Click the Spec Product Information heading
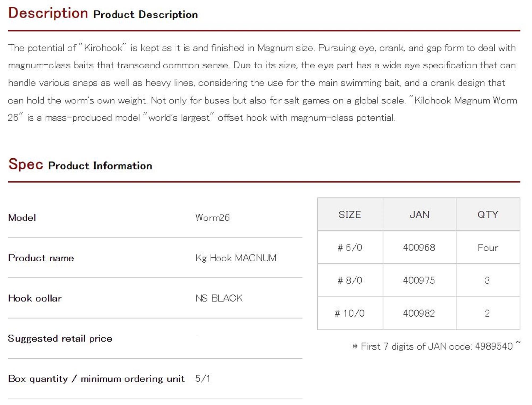The width and height of the screenshot is (532, 405). (x=80, y=164)
